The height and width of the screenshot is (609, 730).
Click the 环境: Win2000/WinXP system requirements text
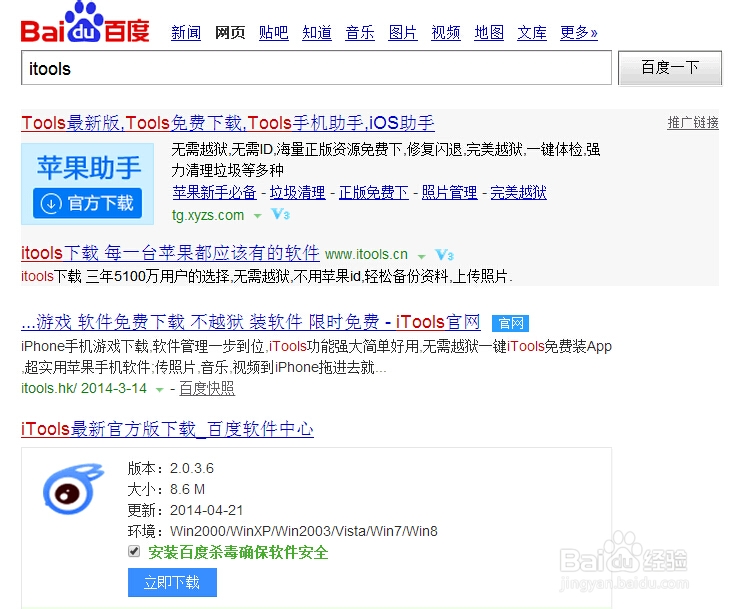coord(283,531)
